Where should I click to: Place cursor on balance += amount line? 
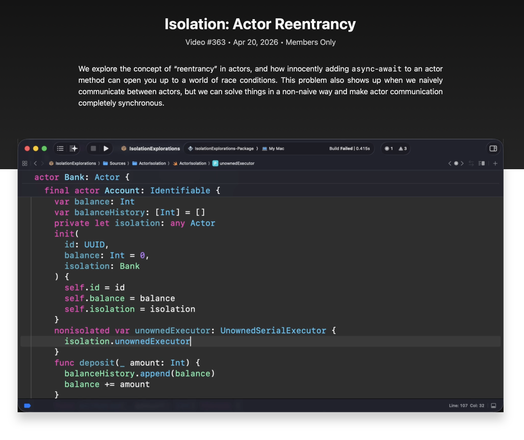107,384
